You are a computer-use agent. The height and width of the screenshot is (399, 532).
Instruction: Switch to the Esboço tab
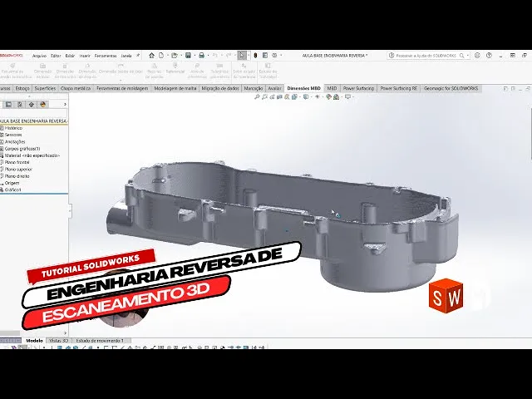click(22, 88)
